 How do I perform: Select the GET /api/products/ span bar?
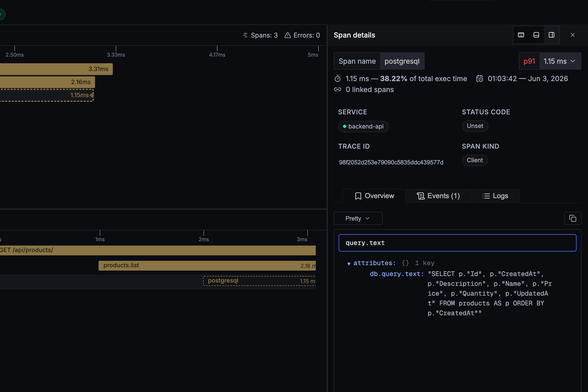(158, 250)
